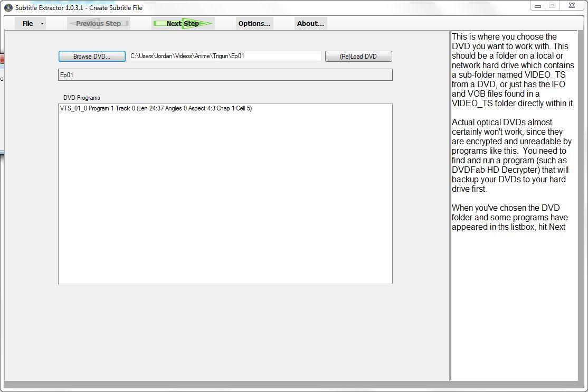Open the File menu

tap(27, 23)
